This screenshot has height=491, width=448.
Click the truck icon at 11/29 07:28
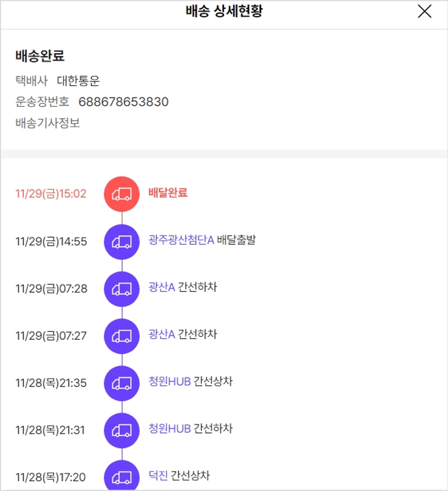pos(122,289)
